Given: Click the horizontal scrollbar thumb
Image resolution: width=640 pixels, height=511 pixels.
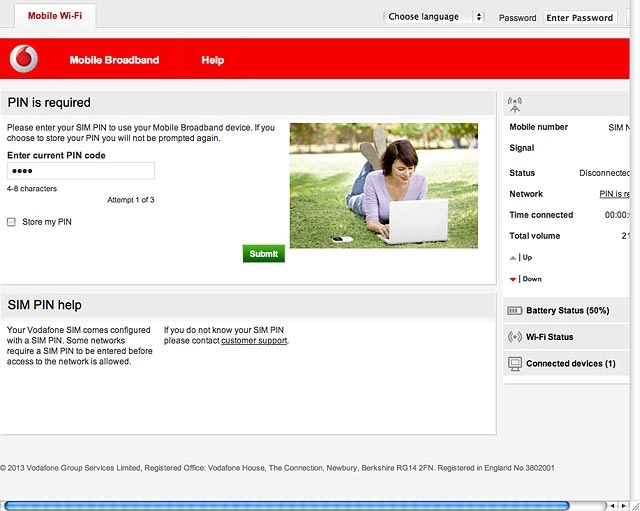Looking at the screenshot, I should [287, 506].
